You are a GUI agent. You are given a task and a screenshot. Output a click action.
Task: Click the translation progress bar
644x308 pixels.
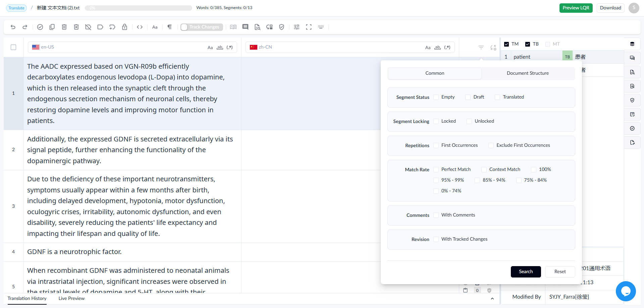tap(139, 8)
